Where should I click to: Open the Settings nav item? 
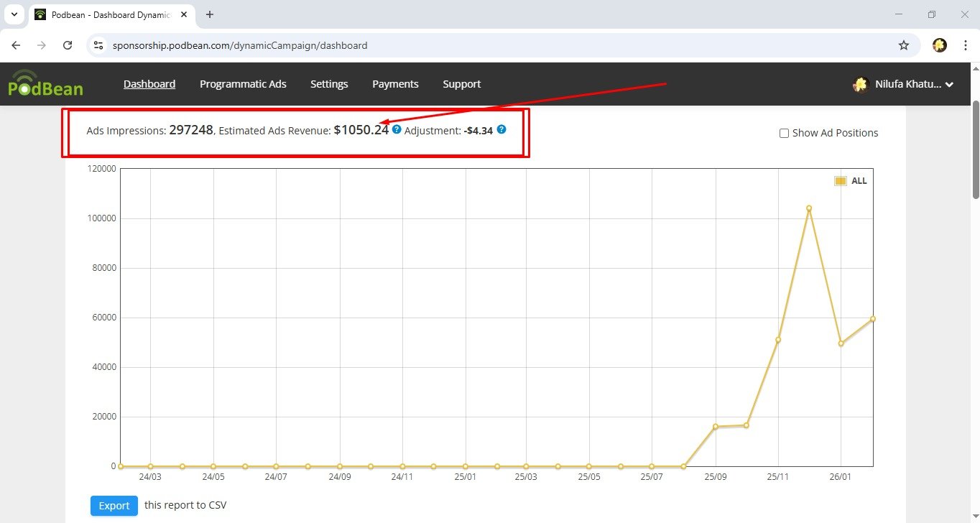[329, 84]
